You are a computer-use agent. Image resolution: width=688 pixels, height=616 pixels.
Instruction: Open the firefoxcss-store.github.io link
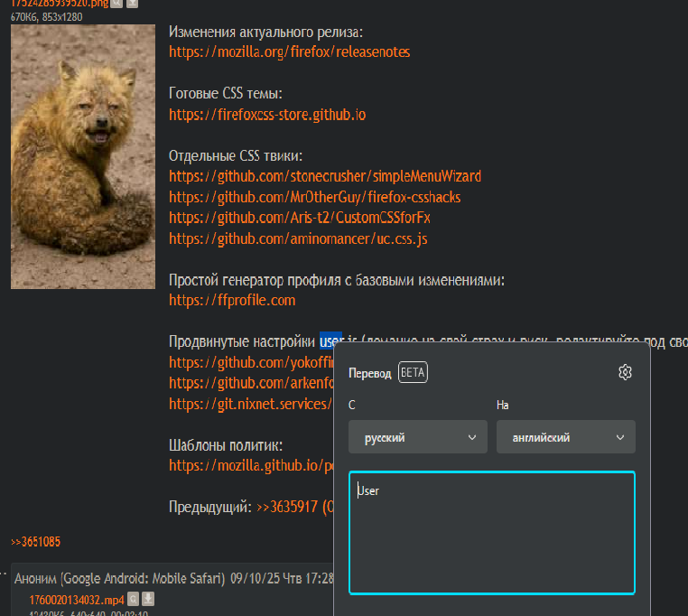tap(267, 115)
